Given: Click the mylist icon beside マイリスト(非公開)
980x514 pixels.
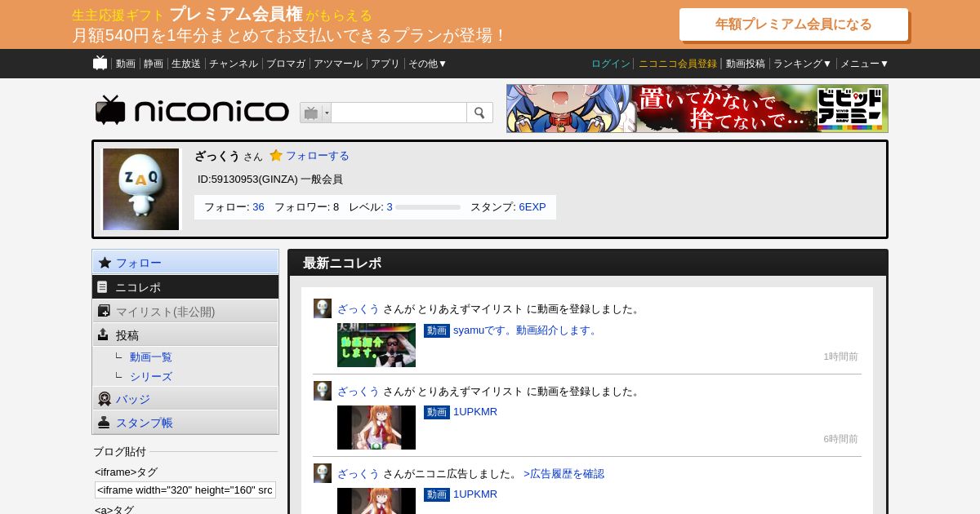Looking at the screenshot, I should 104,311.
